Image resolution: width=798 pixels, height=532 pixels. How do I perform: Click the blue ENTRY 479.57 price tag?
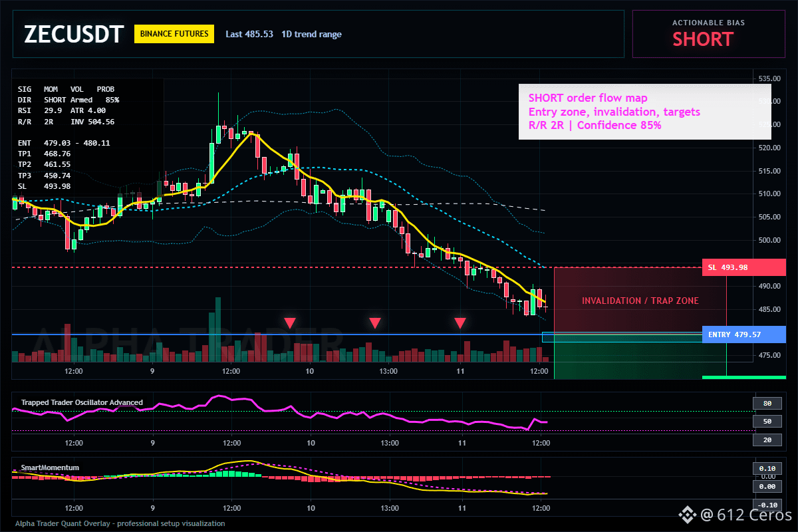pyautogui.click(x=743, y=334)
